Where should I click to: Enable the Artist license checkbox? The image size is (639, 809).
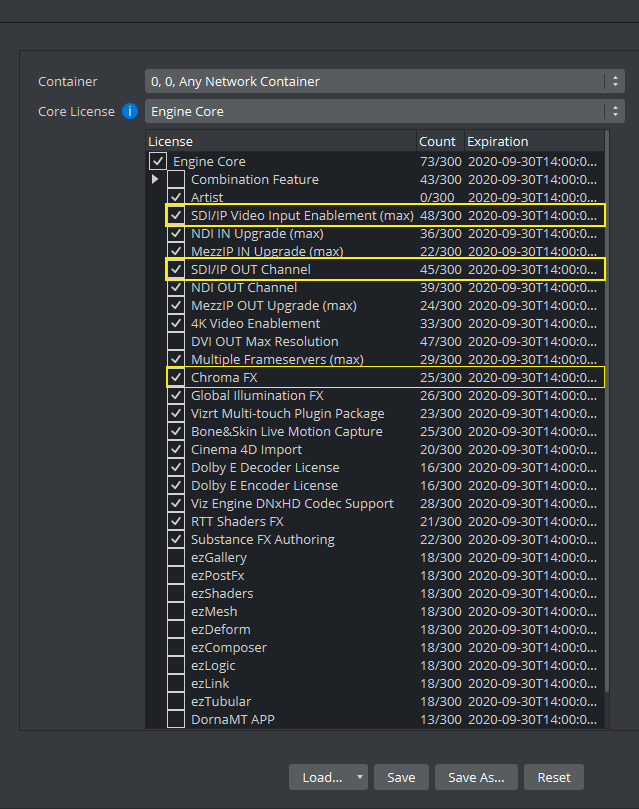pos(176,198)
